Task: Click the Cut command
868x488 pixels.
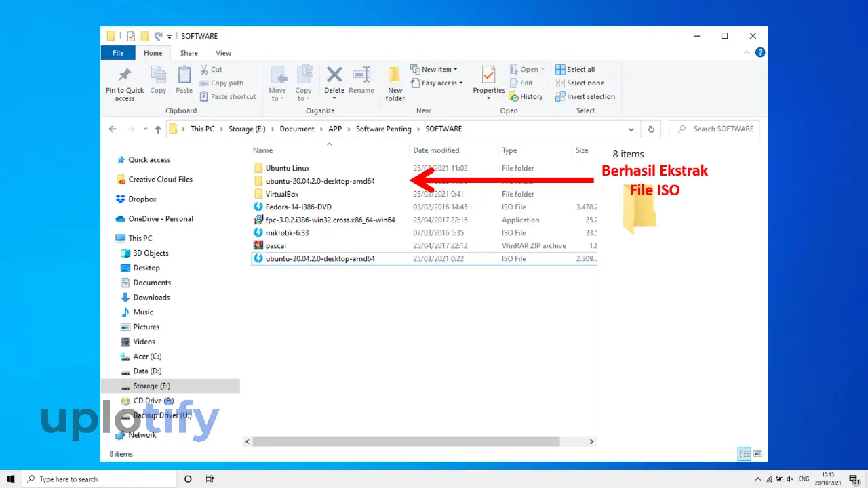Action: coord(212,69)
